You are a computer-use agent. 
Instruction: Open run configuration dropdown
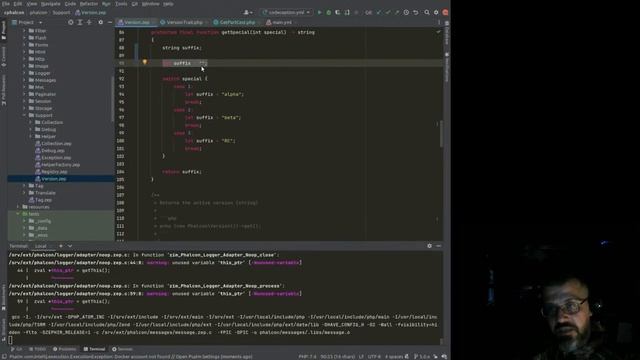(287, 13)
